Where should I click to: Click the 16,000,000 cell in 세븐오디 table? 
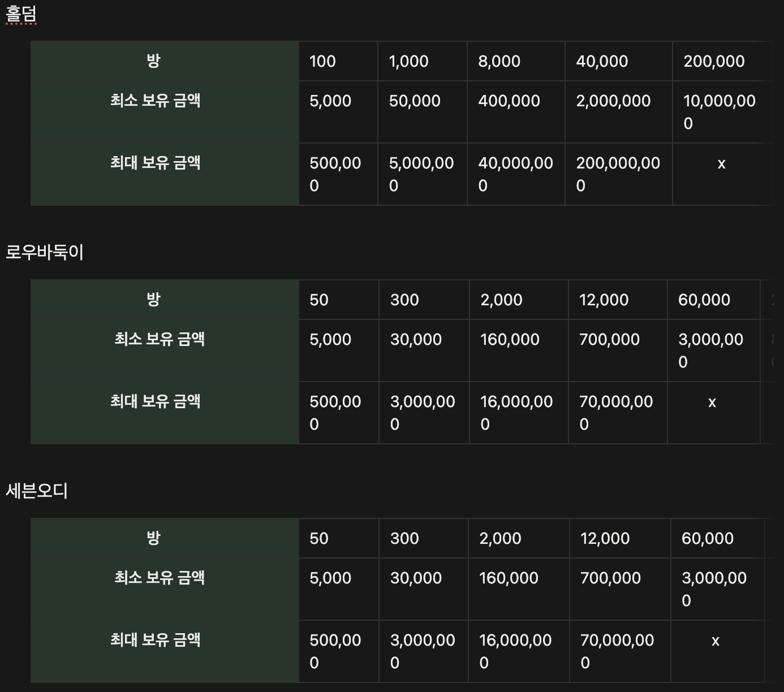(515, 651)
